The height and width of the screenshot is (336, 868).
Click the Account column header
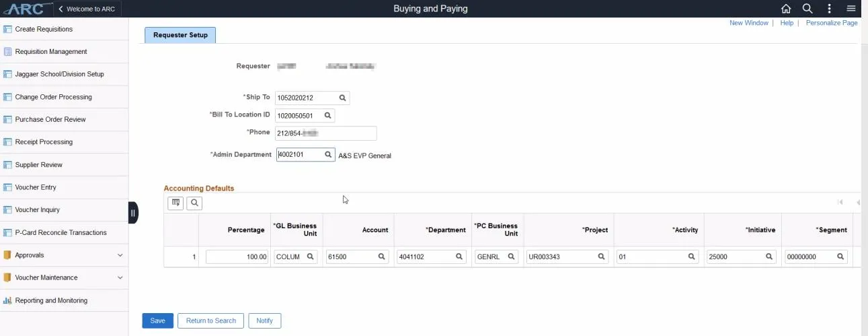[375, 230]
